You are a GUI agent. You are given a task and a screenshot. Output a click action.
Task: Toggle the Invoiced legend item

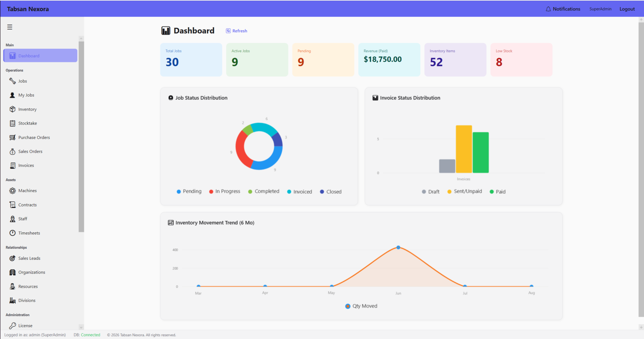(x=300, y=192)
